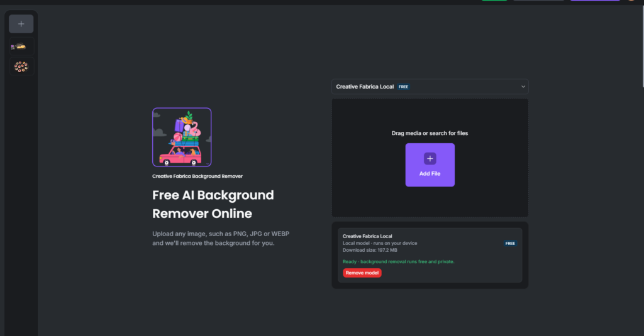Screen dimensions: 644x336
Task: Click the vertical page scrollbar
Action: tap(642, 45)
